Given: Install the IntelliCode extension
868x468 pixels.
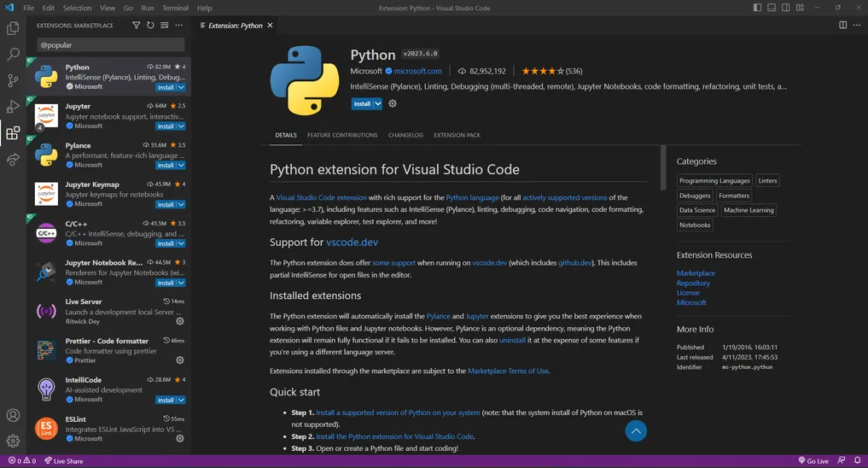Looking at the screenshot, I should pos(166,400).
